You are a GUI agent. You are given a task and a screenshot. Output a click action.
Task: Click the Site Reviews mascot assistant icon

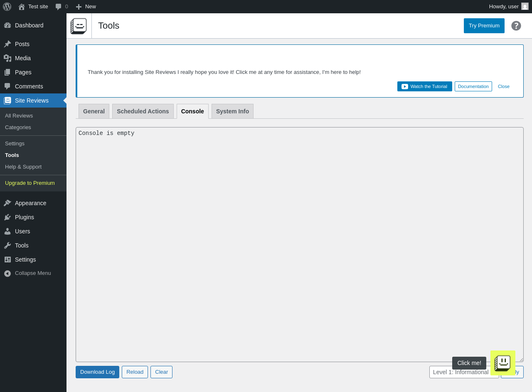pyautogui.click(x=503, y=363)
